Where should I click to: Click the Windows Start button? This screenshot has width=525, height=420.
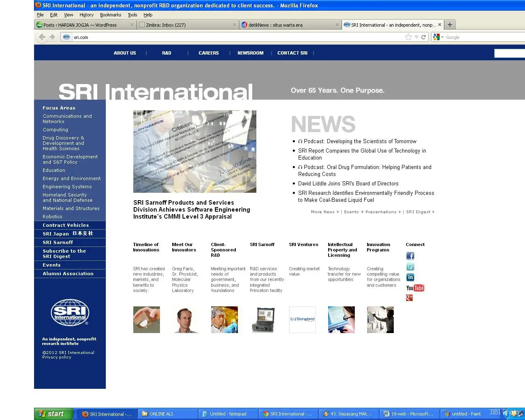tap(54, 414)
